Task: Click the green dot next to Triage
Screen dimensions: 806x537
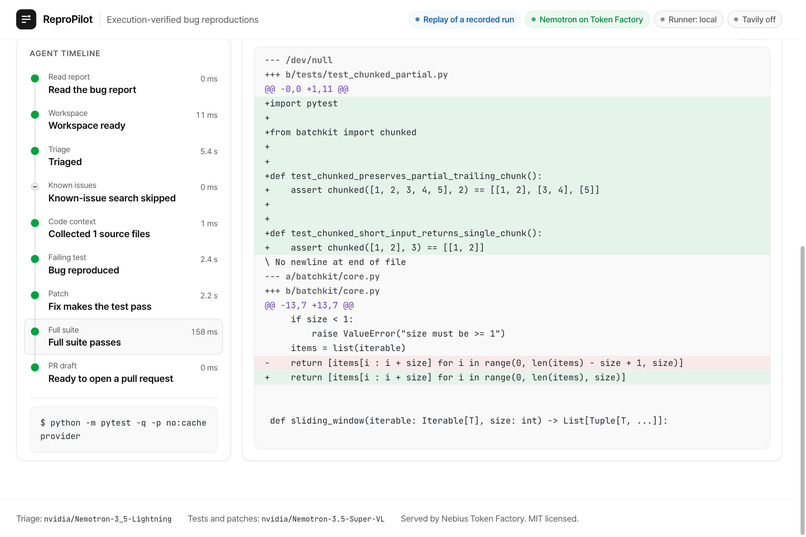Action: (35, 151)
